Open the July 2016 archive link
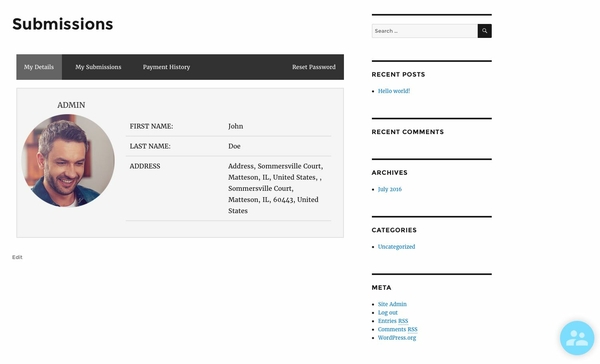Viewport: 600px width, 364px height. click(390, 189)
